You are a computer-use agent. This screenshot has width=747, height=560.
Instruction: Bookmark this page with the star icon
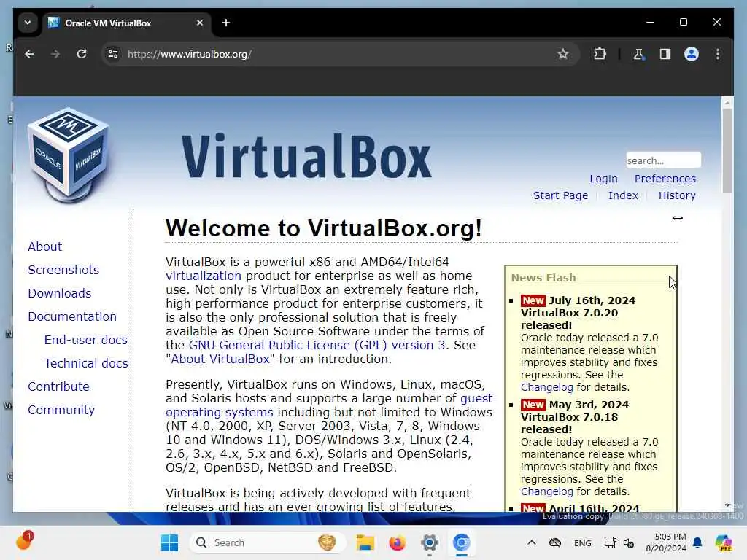[x=563, y=54]
